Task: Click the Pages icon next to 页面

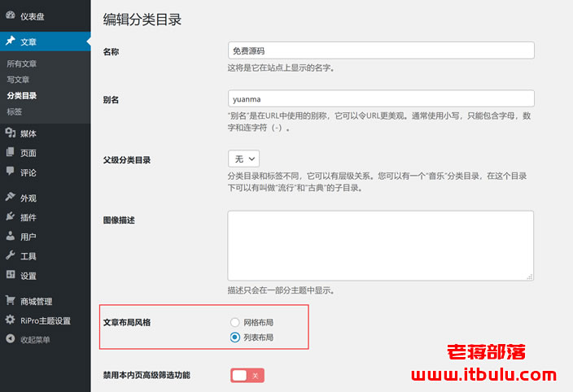Action: (11, 152)
